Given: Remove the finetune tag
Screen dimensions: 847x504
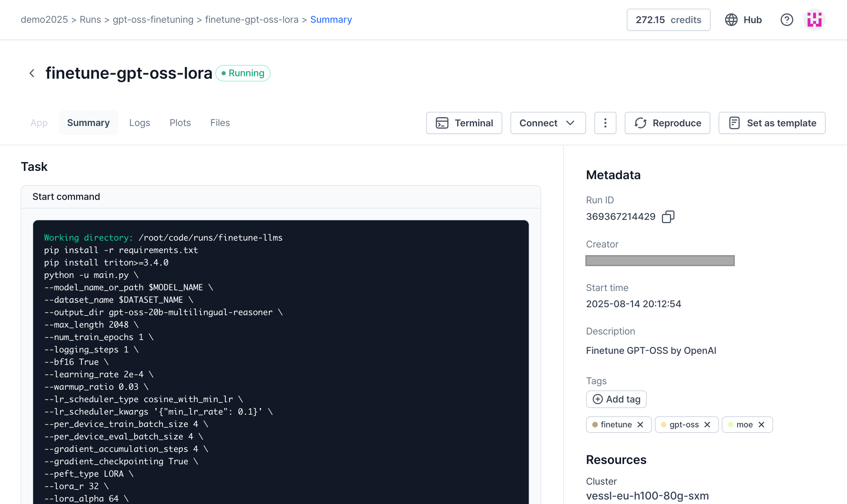Looking at the screenshot, I should point(640,425).
